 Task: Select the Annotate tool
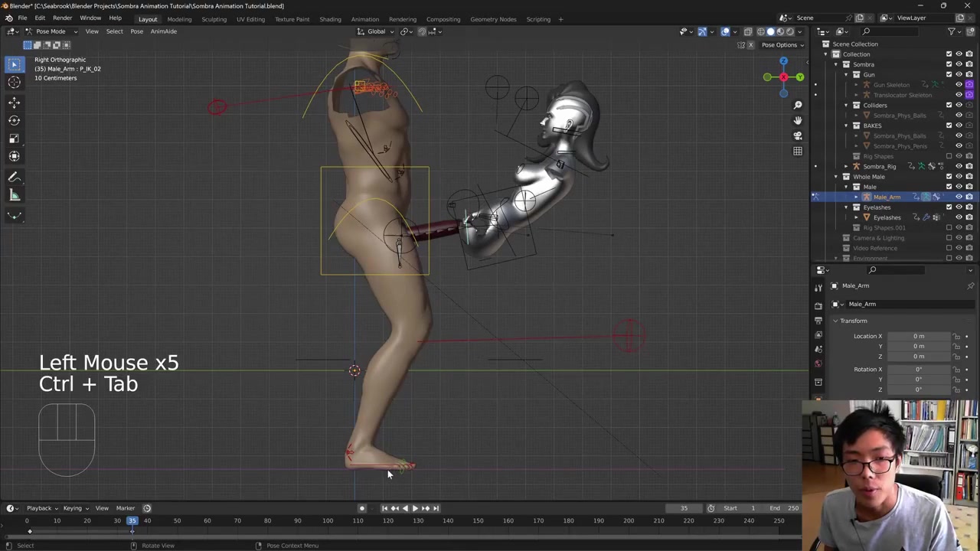click(14, 177)
